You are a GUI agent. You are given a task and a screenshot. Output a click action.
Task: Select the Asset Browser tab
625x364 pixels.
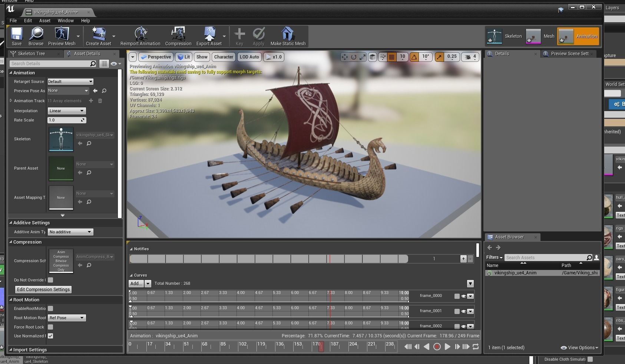coord(509,237)
